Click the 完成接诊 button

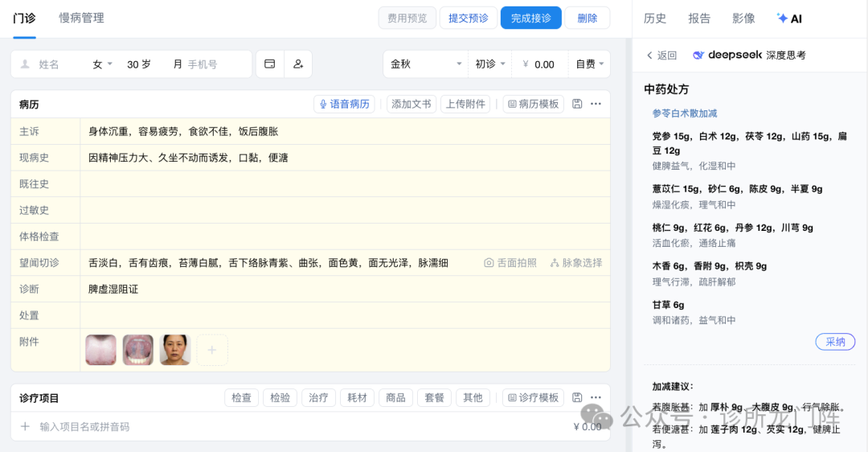point(530,18)
